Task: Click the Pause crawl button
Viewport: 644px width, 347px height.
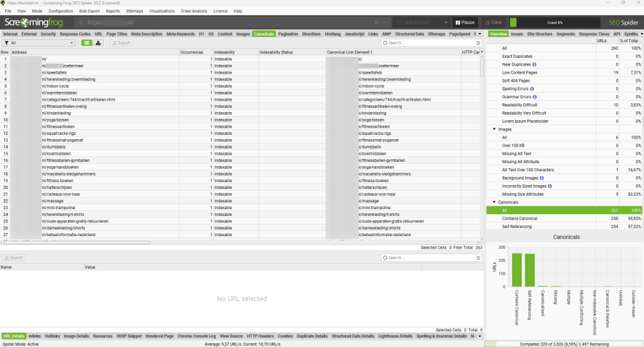Action: pos(465,22)
